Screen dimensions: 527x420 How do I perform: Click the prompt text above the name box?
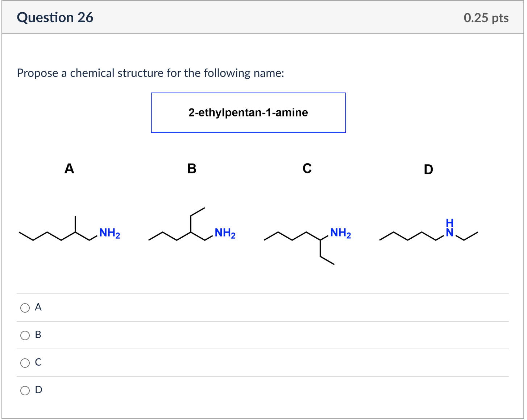point(151,73)
